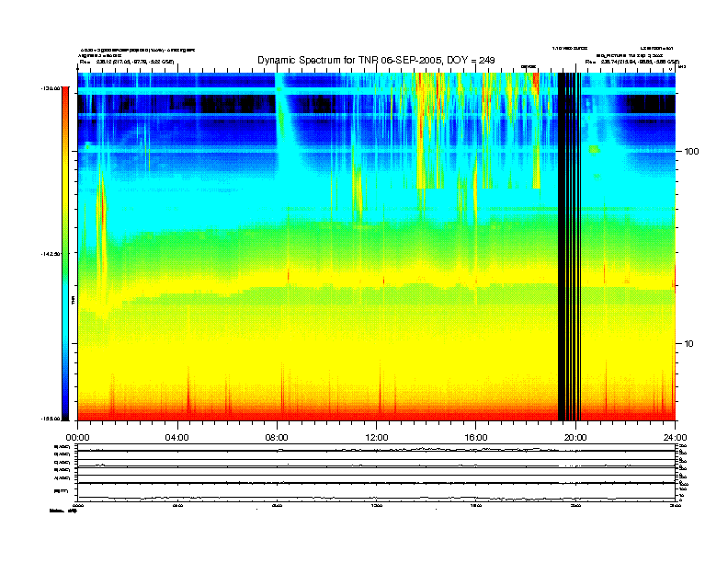
Task: Click the bottom magnetic field line plot panel
Action: (x=376, y=492)
